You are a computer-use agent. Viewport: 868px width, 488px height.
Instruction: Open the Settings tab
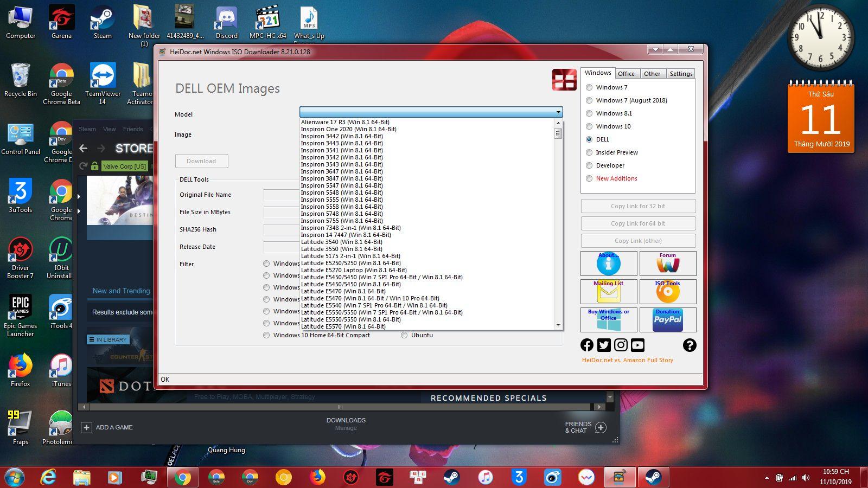[681, 74]
